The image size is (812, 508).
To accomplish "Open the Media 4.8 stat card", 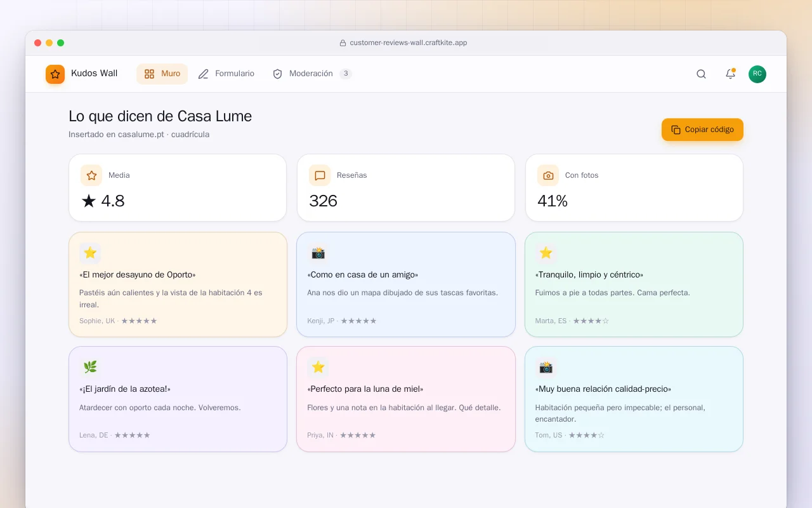I will [x=178, y=188].
